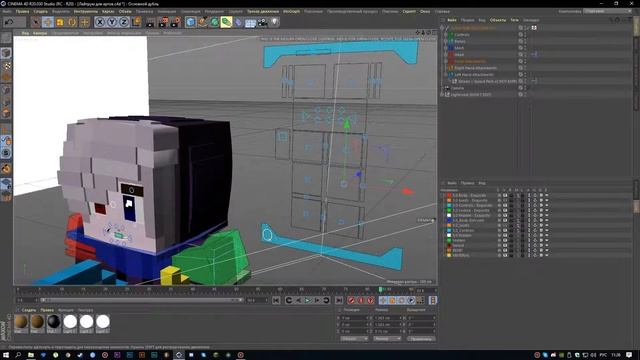
Task: Click the Apply button in Coordinates panel
Action: click(421, 339)
